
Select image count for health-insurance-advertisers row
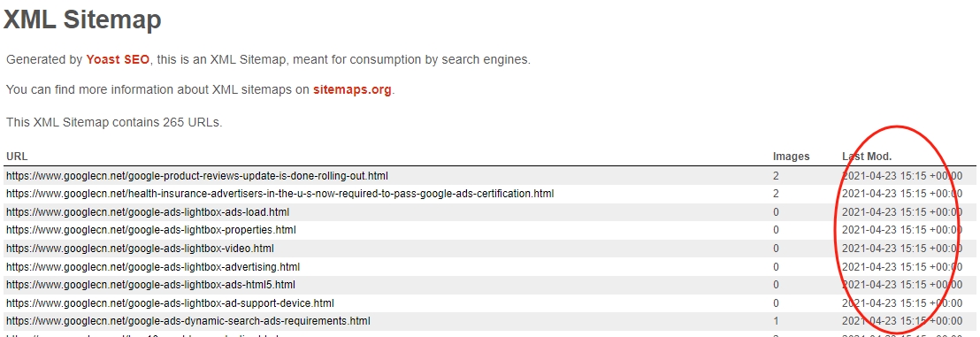point(777,194)
